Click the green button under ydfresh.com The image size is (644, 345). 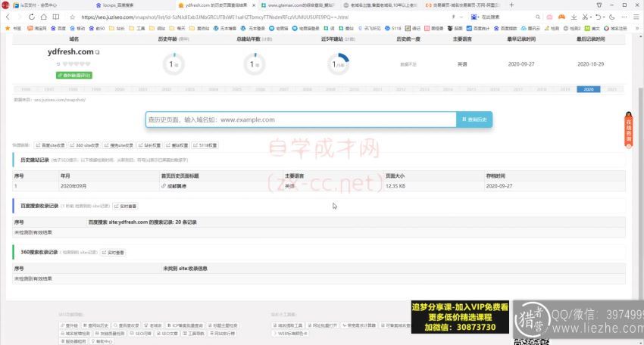[x=74, y=76]
